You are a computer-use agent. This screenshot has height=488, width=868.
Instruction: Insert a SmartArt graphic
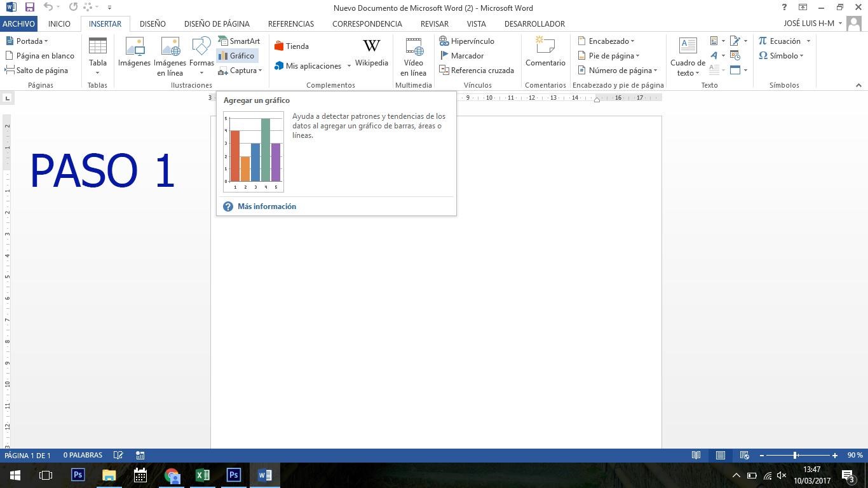(239, 41)
